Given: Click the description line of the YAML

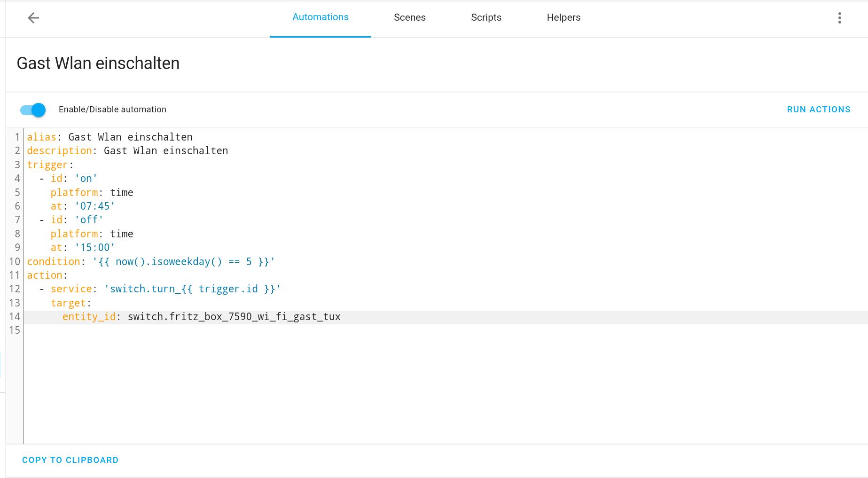Looking at the screenshot, I should (127, 150).
